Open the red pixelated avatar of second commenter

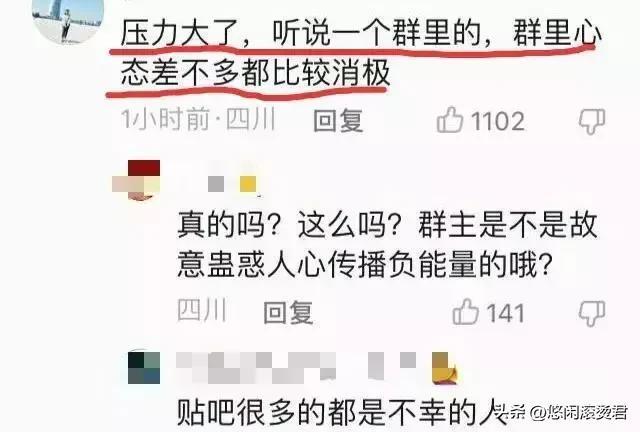pos(137,180)
